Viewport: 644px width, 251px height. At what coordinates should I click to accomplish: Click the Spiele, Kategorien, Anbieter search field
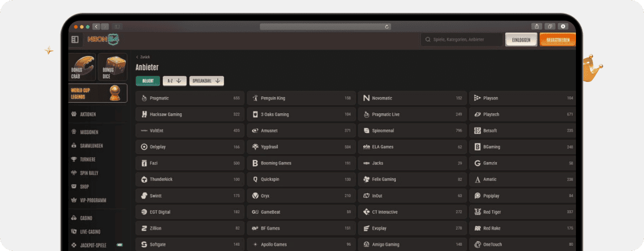tap(461, 40)
